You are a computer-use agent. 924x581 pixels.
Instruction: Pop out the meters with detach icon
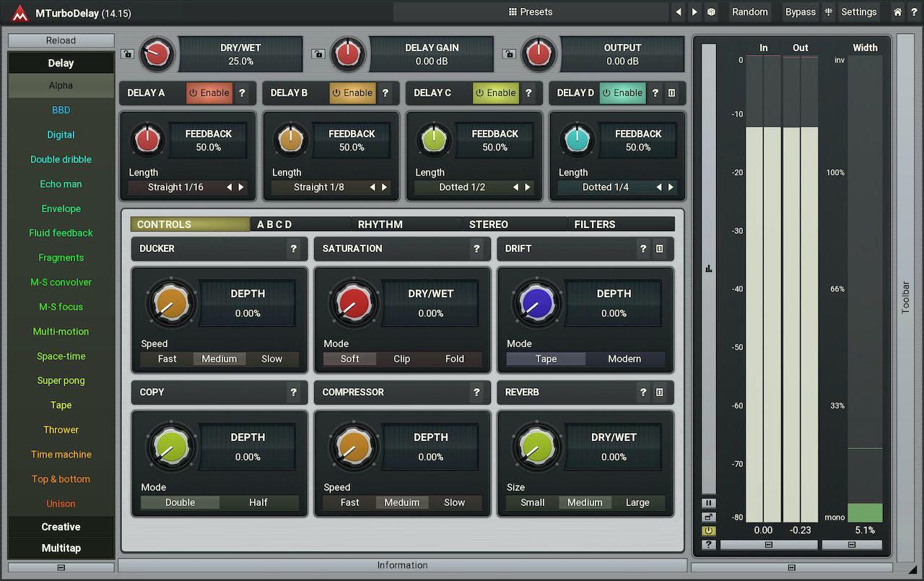[708, 517]
